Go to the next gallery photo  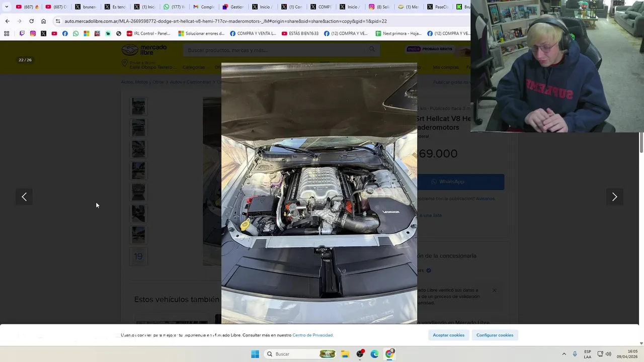(614, 197)
